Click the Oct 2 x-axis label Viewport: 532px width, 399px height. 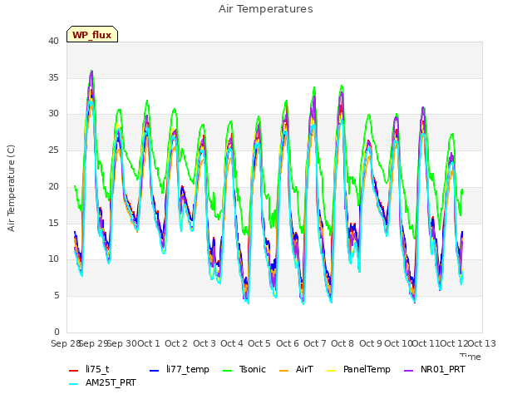pyautogui.click(x=176, y=343)
